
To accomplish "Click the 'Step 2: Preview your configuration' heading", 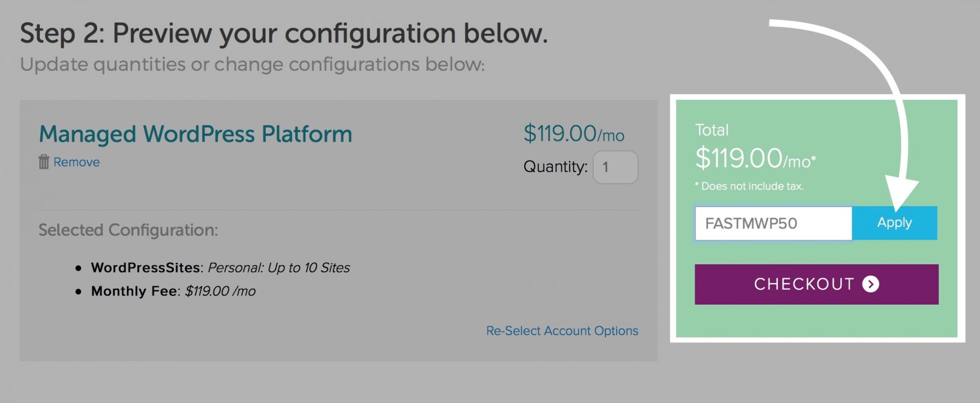I will (283, 34).
